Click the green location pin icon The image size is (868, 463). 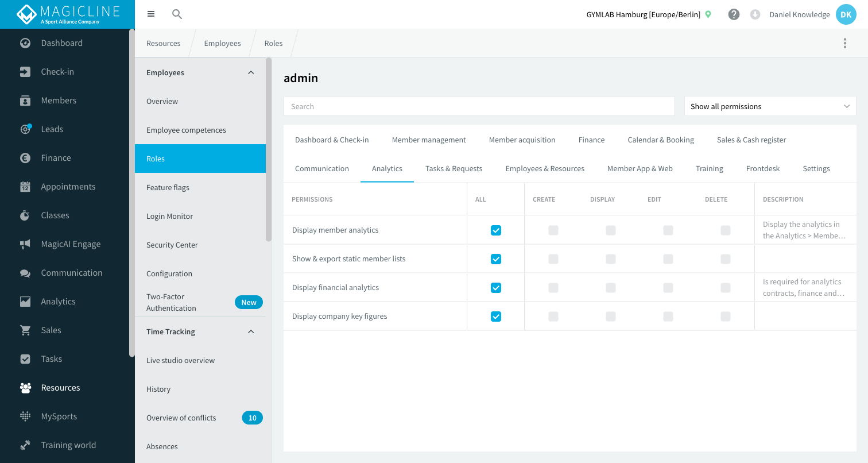(708, 14)
